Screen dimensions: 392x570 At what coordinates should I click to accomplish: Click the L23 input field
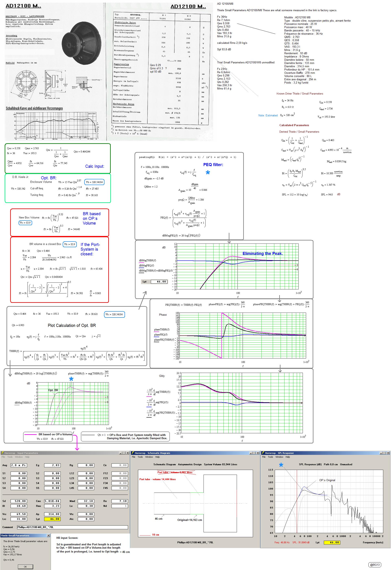[86, 478]
